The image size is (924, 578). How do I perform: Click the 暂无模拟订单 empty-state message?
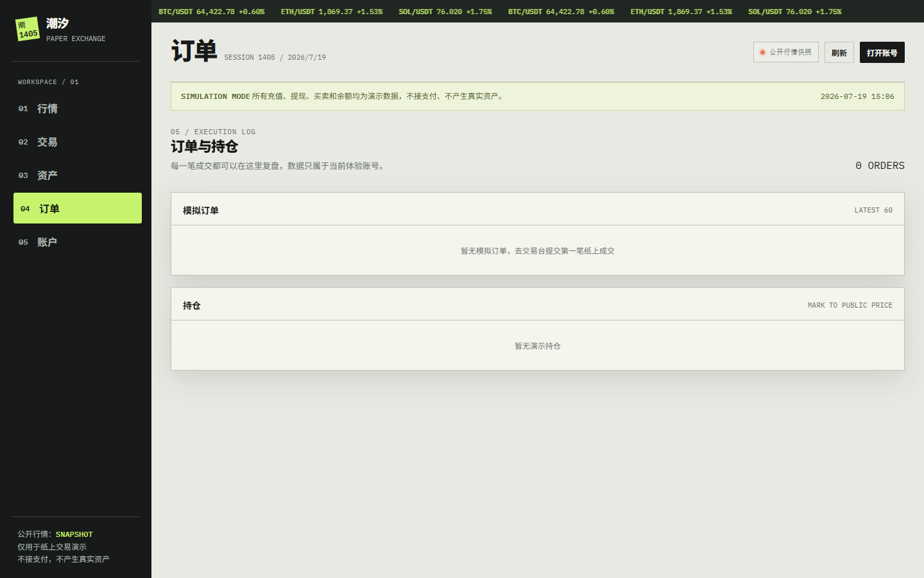(538, 250)
